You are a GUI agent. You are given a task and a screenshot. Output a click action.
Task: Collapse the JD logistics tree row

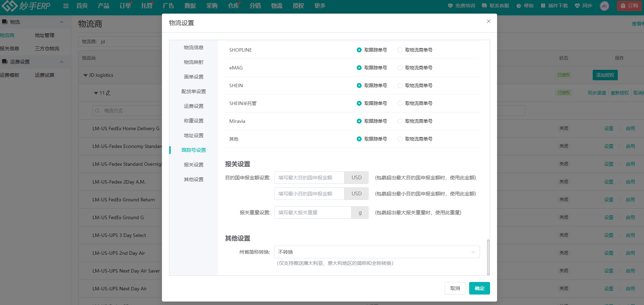86,75
